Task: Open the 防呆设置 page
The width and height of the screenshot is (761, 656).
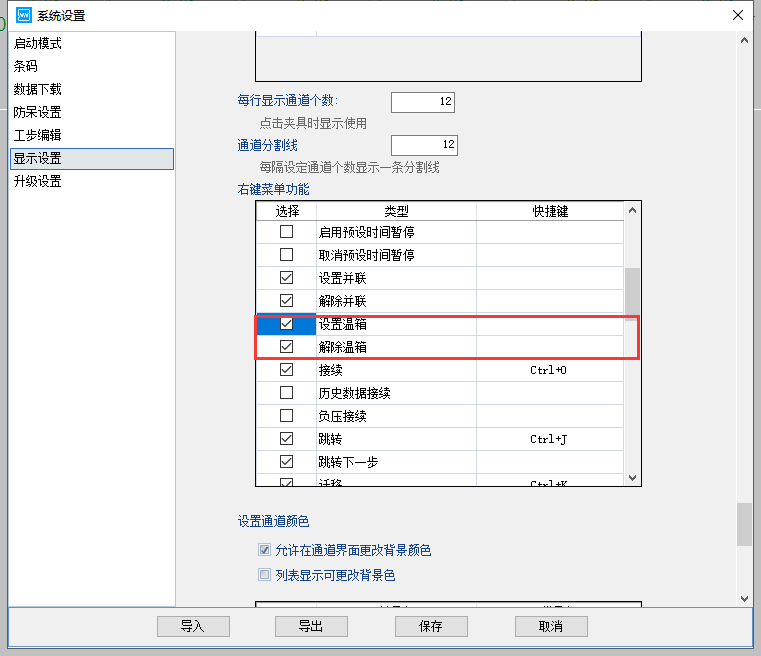Action: pos(38,113)
